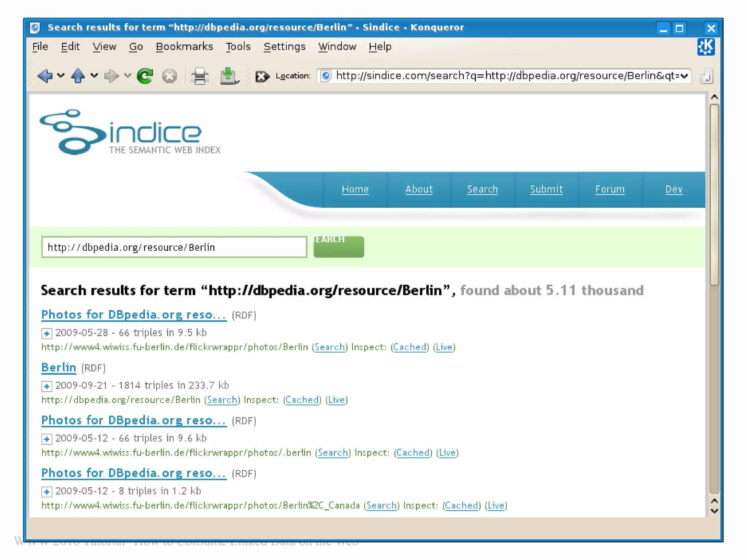Viewport: 747px width, 560px height.
Task: Click the Up arrow toolbar icon
Action: [x=78, y=76]
